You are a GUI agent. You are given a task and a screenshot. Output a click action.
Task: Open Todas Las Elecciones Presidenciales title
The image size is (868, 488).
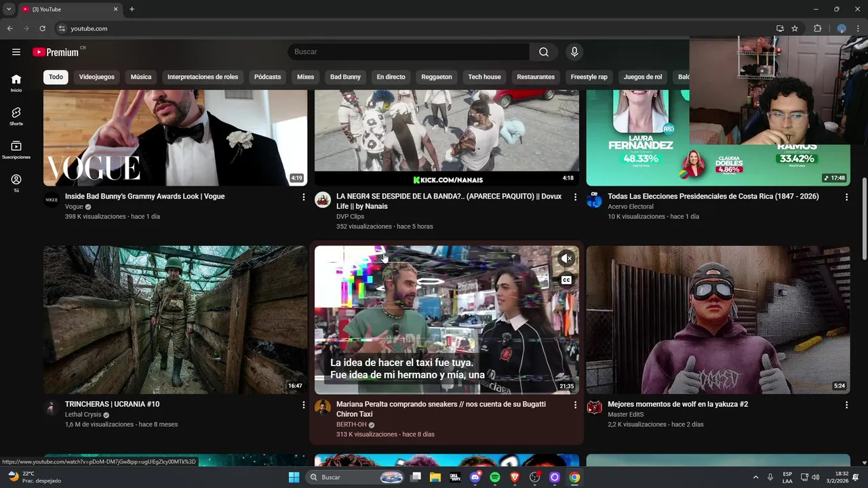tap(713, 197)
